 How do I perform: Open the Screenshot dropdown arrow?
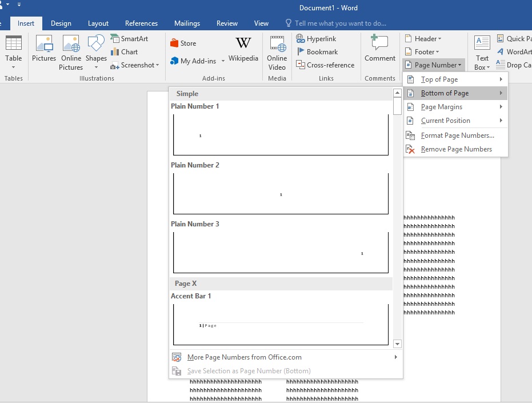(x=158, y=65)
